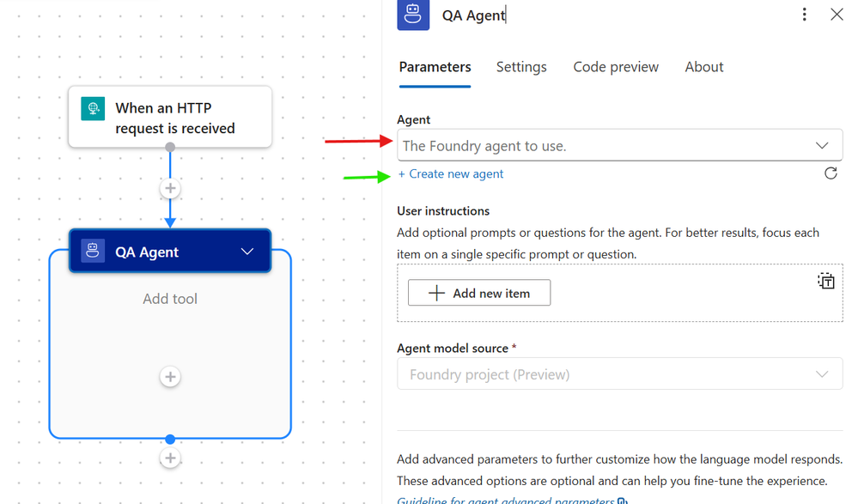This screenshot has height=504, width=858.
Task: Click the refresh agents list icon
Action: pos(831,173)
